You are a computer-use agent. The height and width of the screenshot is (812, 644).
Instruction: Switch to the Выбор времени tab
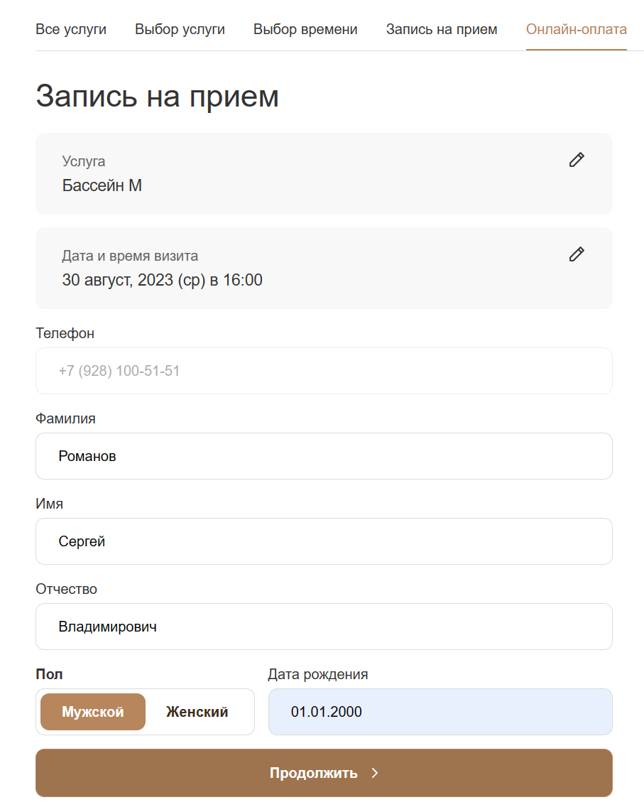tap(305, 30)
